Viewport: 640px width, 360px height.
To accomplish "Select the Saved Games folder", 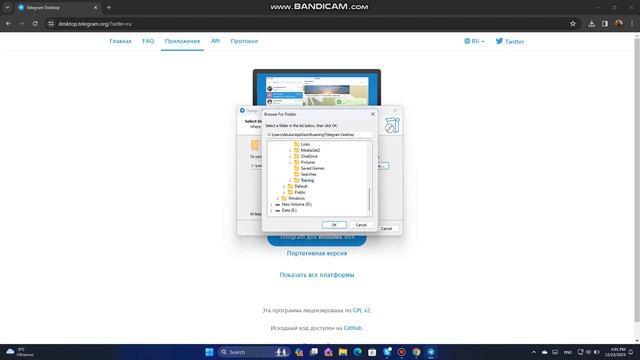I will pos(312,168).
